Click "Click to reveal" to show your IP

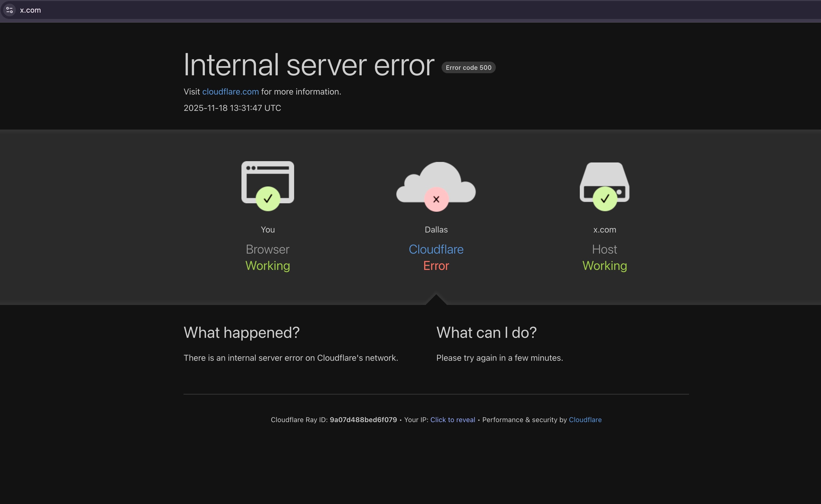coord(453,420)
